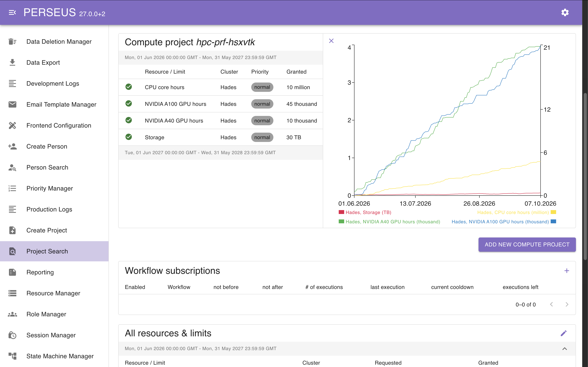
Task: Click the Frontend Configuration tools icon
Action: click(x=12, y=125)
